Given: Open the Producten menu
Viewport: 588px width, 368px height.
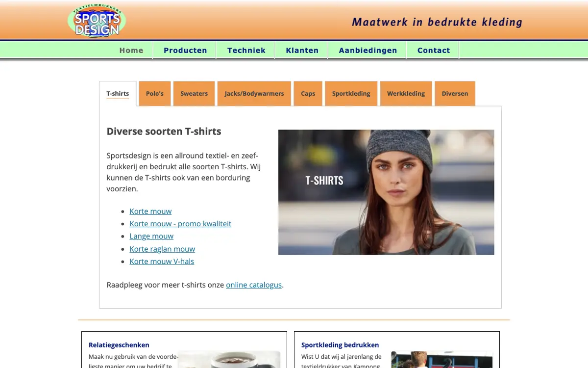Looking at the screenshot, I should [185, 50].
